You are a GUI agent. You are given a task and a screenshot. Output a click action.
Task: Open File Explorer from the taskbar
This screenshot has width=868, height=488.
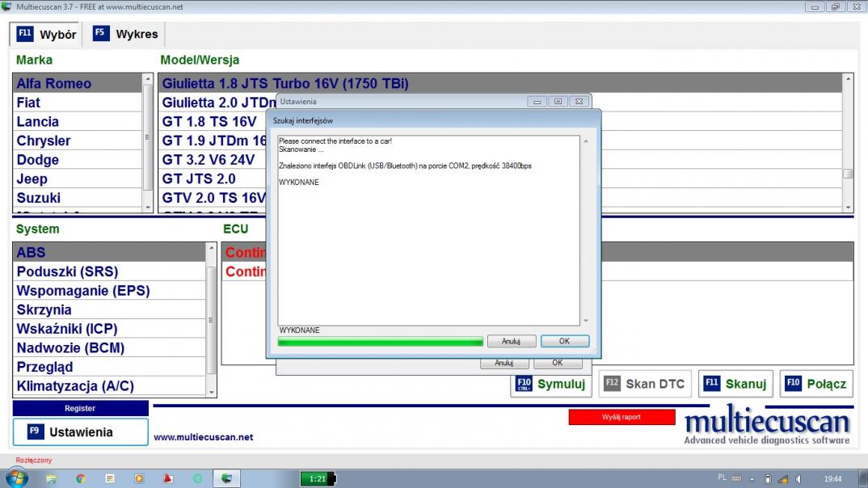pos(51,478)
